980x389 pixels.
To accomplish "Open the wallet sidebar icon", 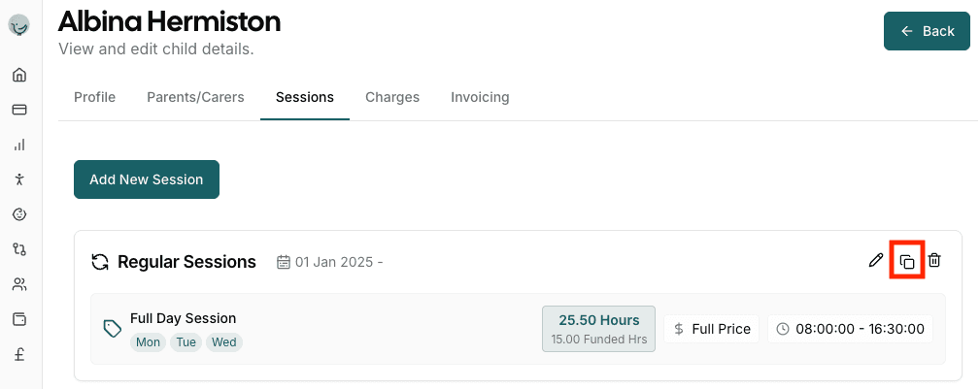I will pos(19,320).
